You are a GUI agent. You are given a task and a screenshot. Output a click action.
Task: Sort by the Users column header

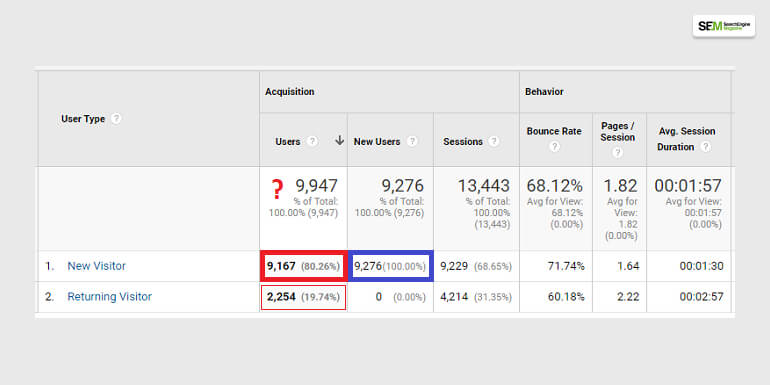(288, 141)
